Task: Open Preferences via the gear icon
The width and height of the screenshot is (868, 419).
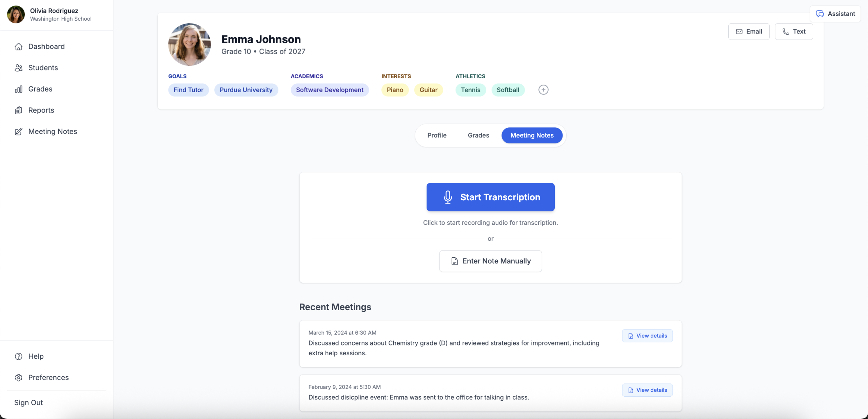Action: [19, 377]
